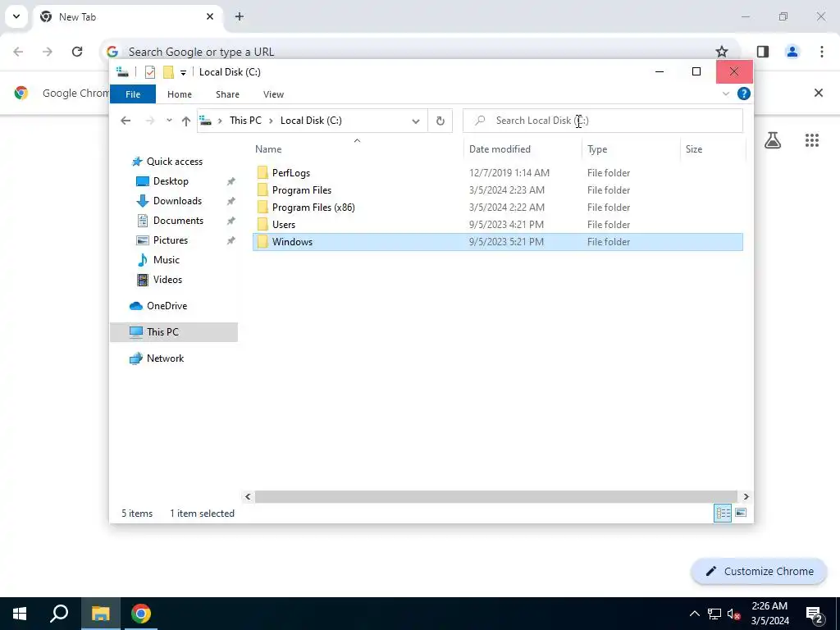Screen dimensions: 840x630
Task: Open the File ribbon tab
Action: click(x=133, y=94)
